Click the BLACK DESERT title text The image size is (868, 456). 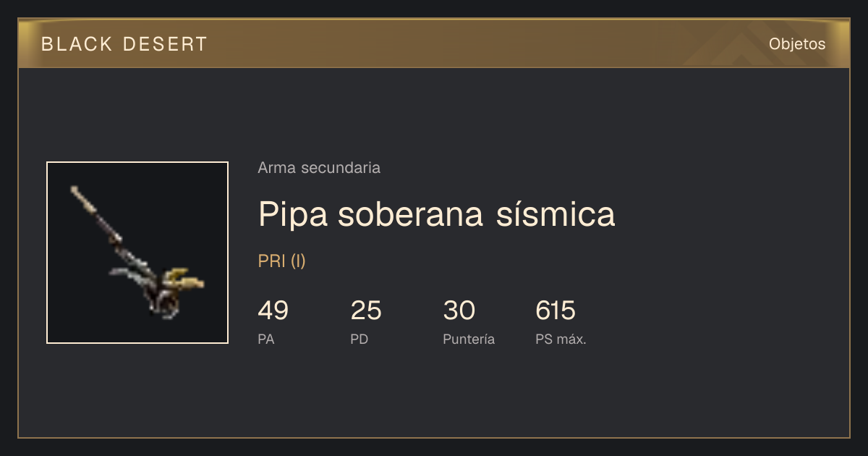[x=124, y=44]
